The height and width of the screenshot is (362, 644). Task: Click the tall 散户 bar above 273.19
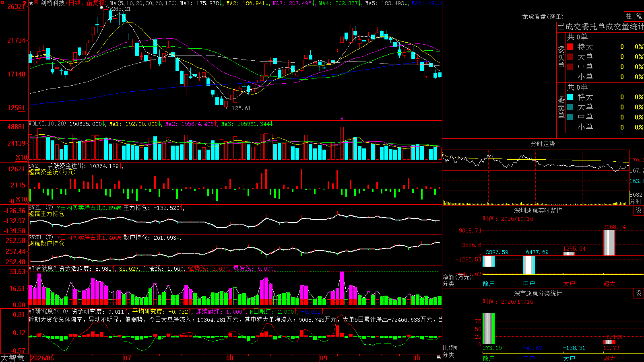click(x=489, y=329)
